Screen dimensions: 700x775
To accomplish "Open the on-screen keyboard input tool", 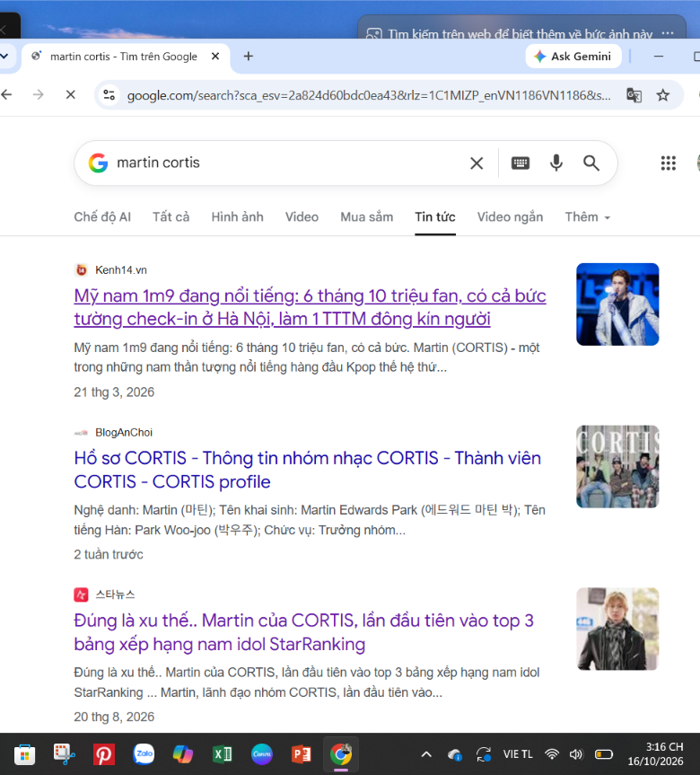I will 521,163.
